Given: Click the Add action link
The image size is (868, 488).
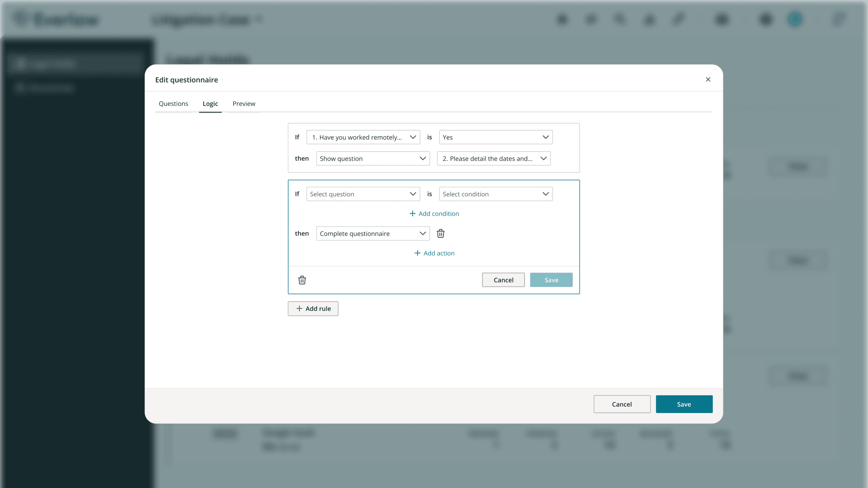Looking at the screenshot, I should (x=434, y=253).
